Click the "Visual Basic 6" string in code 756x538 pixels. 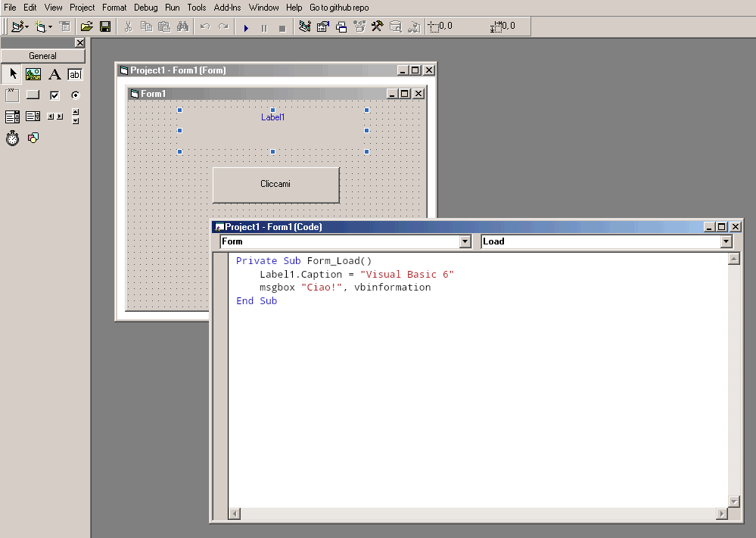[407, 275]
